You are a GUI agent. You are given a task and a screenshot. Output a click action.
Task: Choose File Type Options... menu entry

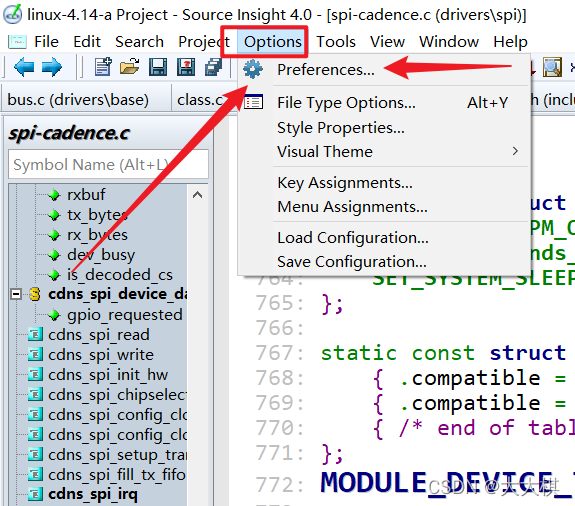(384, 102)
